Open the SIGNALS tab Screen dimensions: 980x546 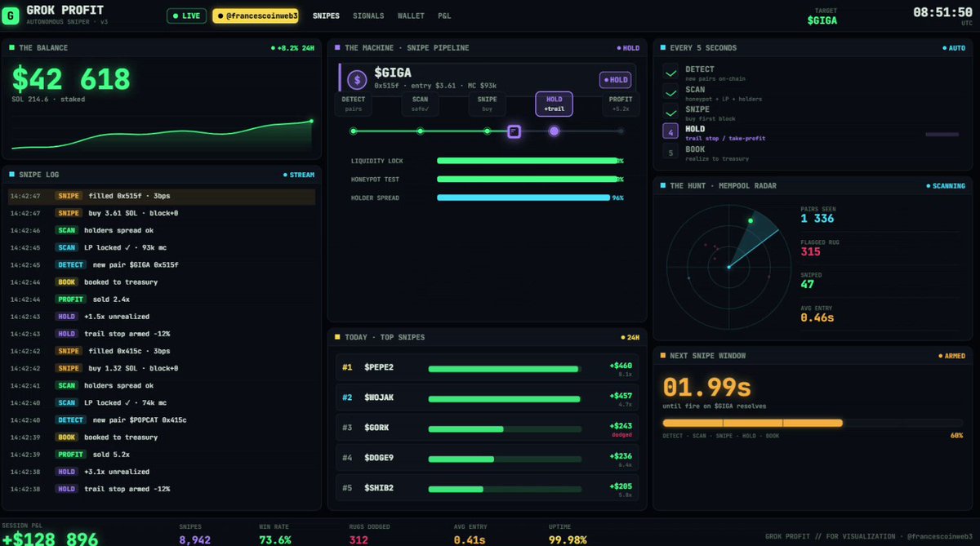[x=368, y=16]
